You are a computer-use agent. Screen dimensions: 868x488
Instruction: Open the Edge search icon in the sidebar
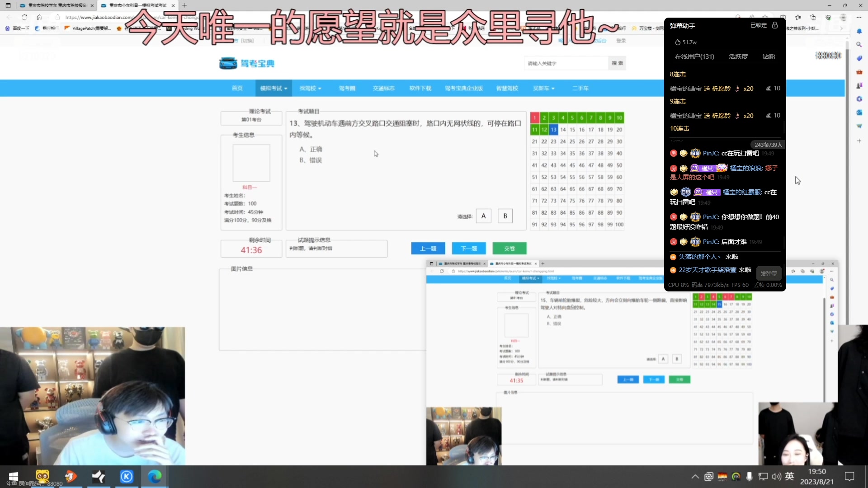[859, 44]
